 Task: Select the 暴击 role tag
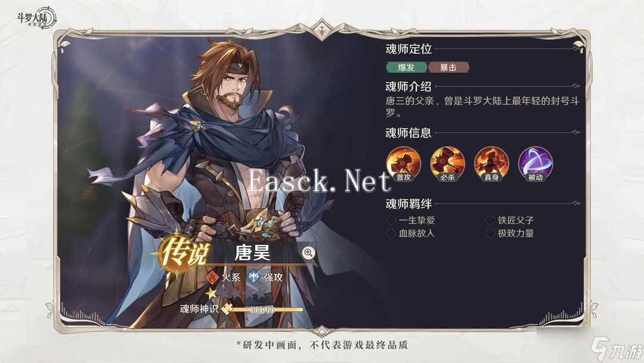click(x=448, y=67)
